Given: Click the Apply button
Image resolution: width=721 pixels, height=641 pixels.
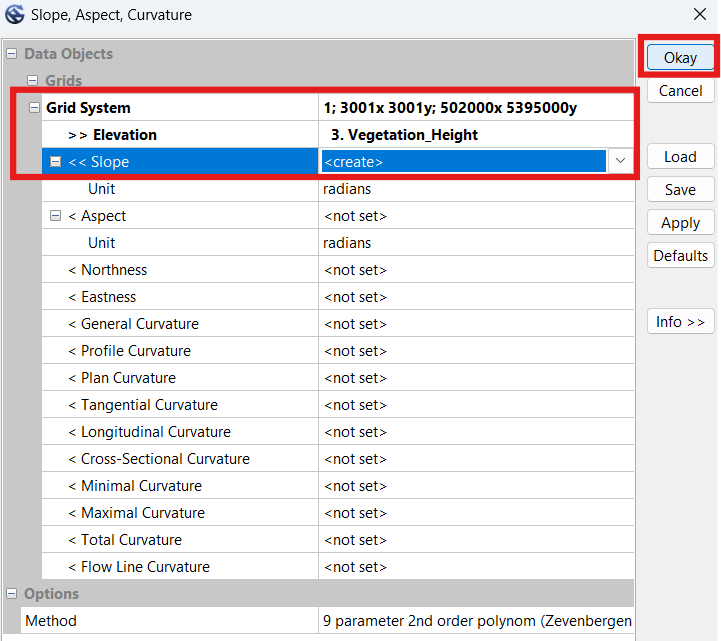Looking at the screenshot, I should point(680,223).
